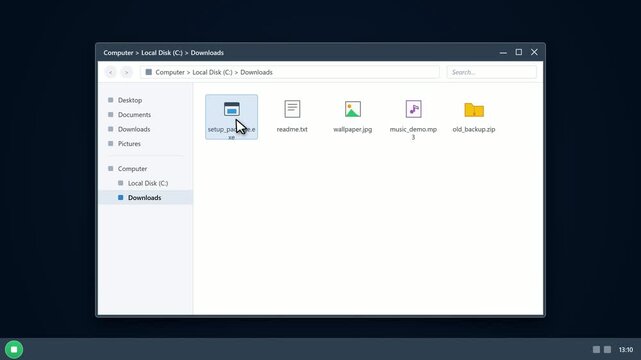Click the second system tray icon
The image size is (641, 360).
coord(607,349)
